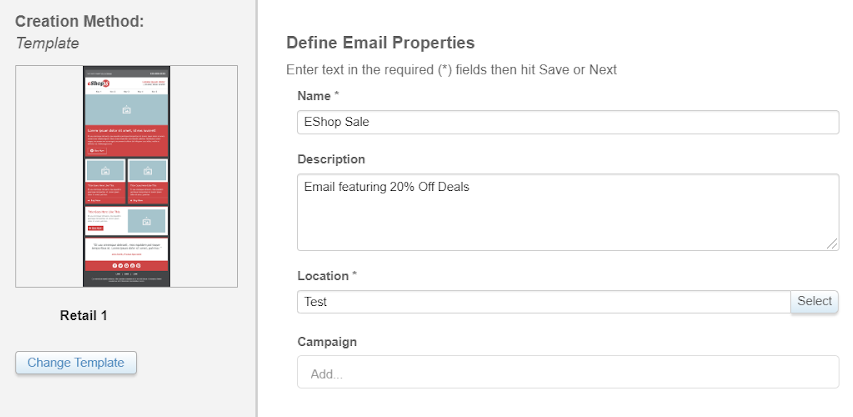Click the red hero banner in preview

(126, 141)
